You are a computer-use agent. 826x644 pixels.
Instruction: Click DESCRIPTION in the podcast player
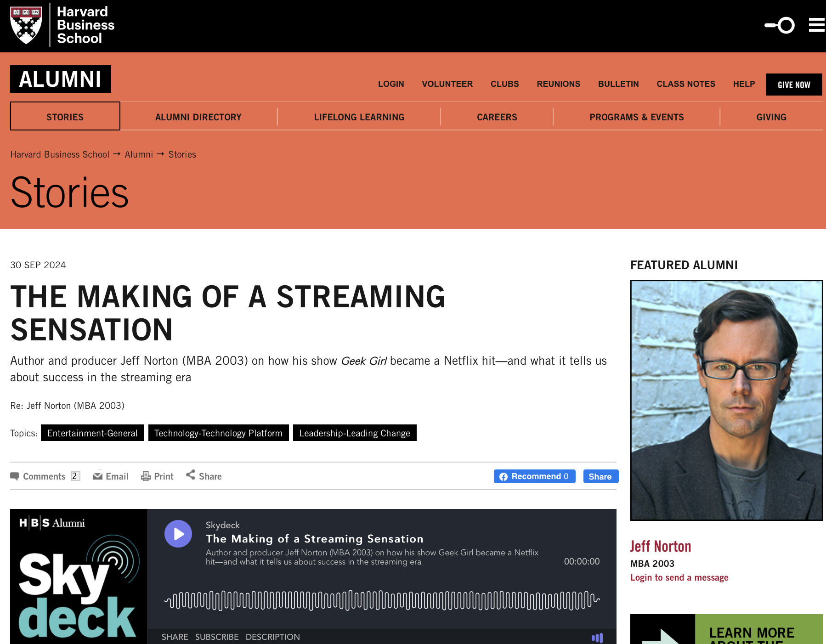(273, 637)
